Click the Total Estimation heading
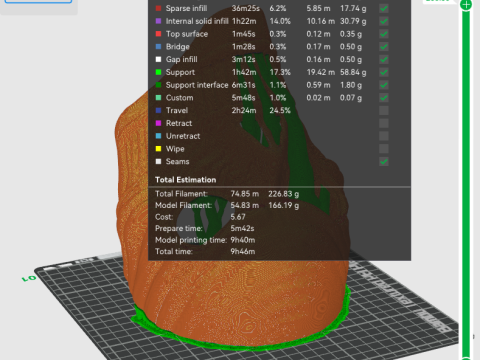This screenshot has height=360, width=480. (x=186, y=180)
